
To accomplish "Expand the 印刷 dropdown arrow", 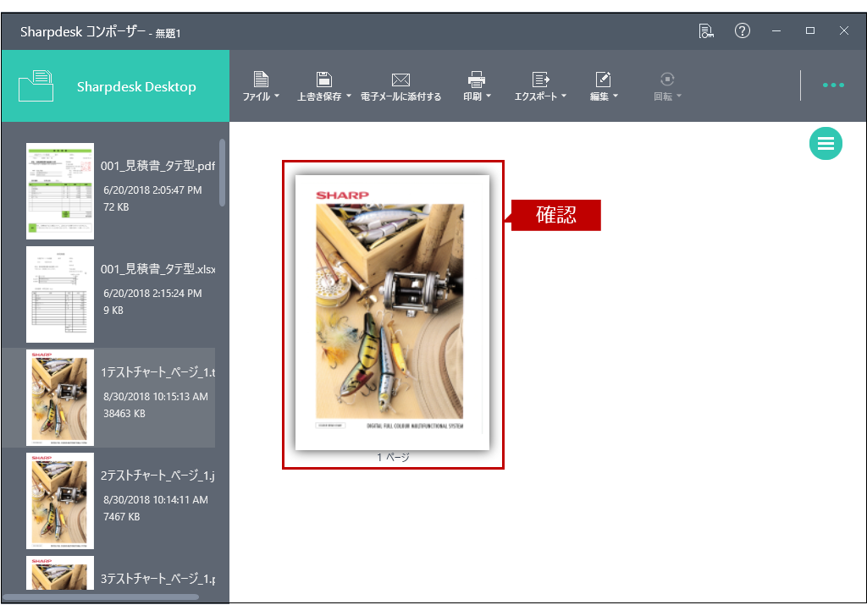I will tap(489, 96).
